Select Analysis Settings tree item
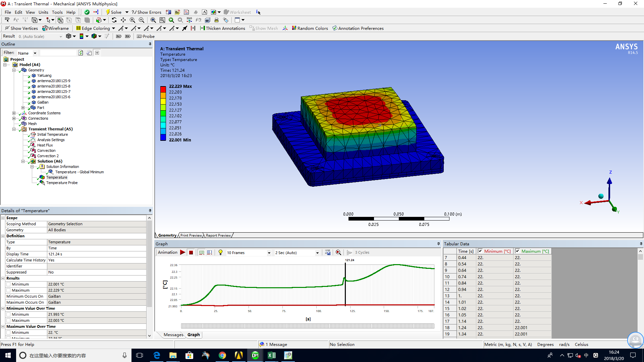 [x=51, y=140]
